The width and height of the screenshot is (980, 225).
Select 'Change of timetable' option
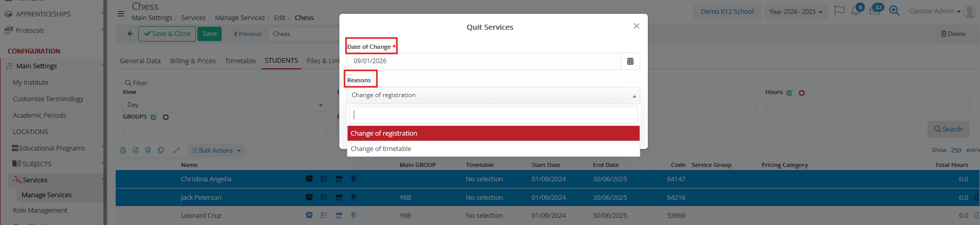click(x=381, y=149)
